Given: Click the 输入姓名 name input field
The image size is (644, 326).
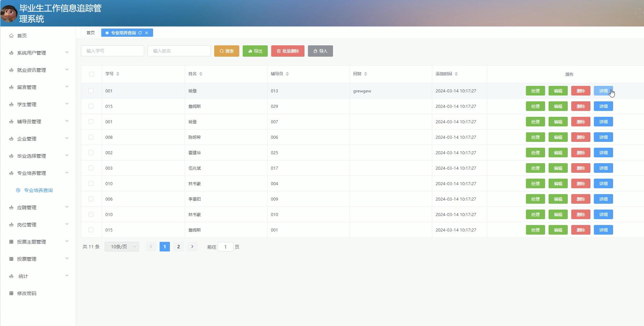Looking at the screenshot, I should [179, 51].
